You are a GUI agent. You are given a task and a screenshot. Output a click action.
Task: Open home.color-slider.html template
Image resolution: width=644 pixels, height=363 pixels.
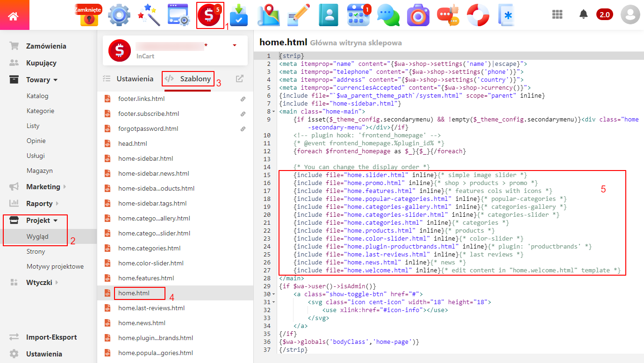pos(151,263)
